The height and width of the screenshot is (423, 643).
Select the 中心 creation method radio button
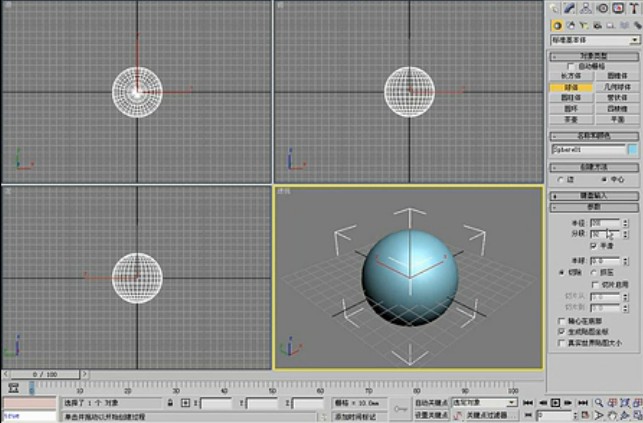click(x=604, y=180)
